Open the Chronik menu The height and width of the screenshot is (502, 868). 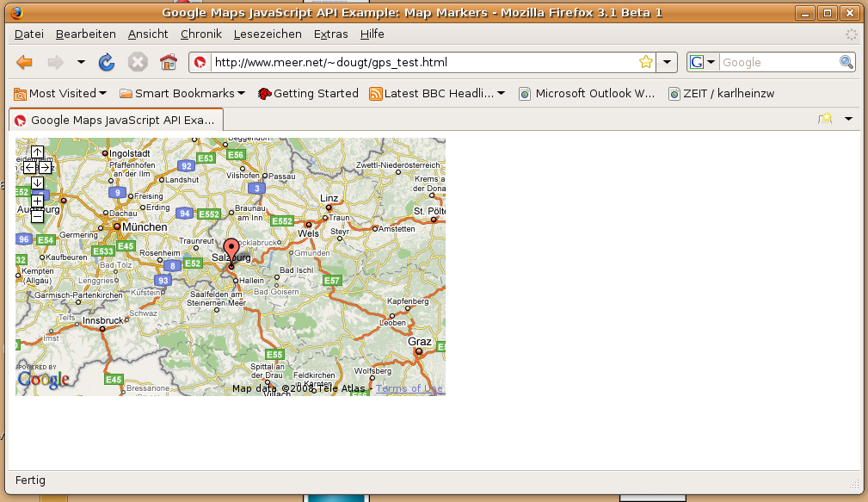(x=201, y=34)
